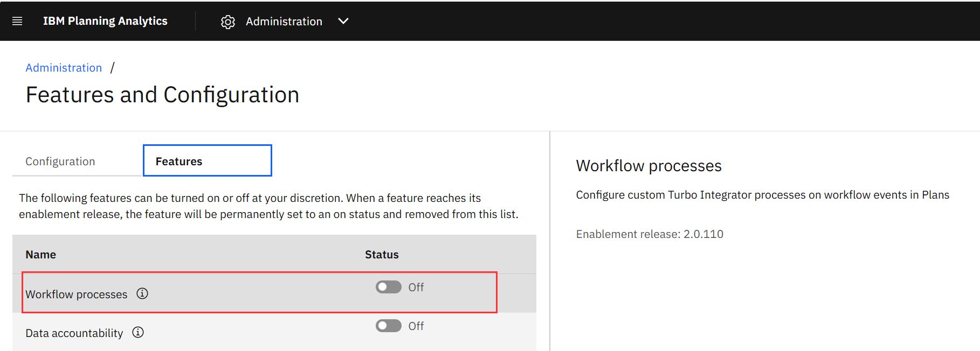Expand the Administration chevron in header
The width and height of the screenshot is (980, 351).
click(x=343, y=21)
